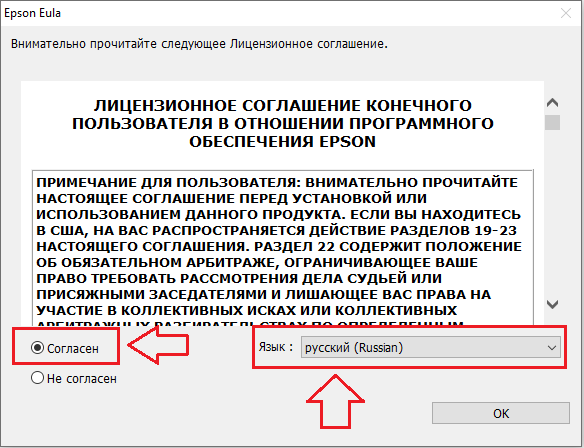Click the instruction "Внимательно прочитайте следующее Лицензионное соглашение"
The image size is (584, 448).
point(199,44)
